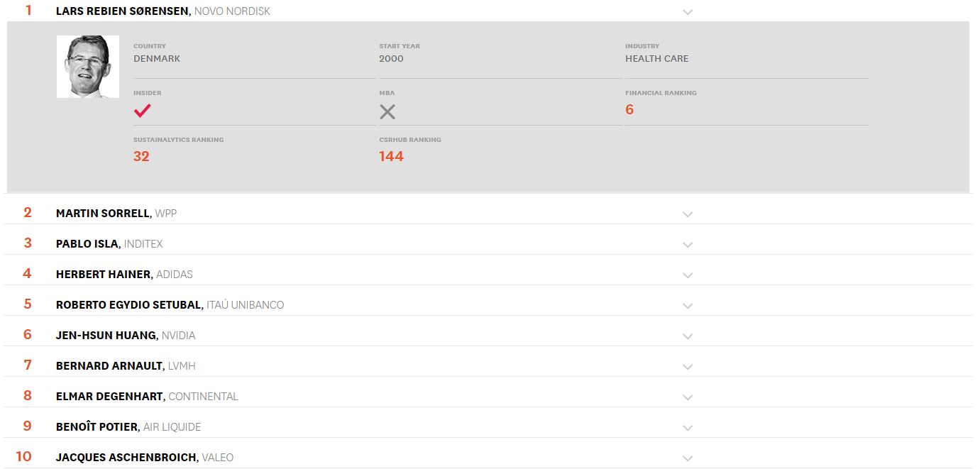Click the Jacques Aschenbroich name
The height and width of the screenshot is (469, 980).
tap(126, 457)
